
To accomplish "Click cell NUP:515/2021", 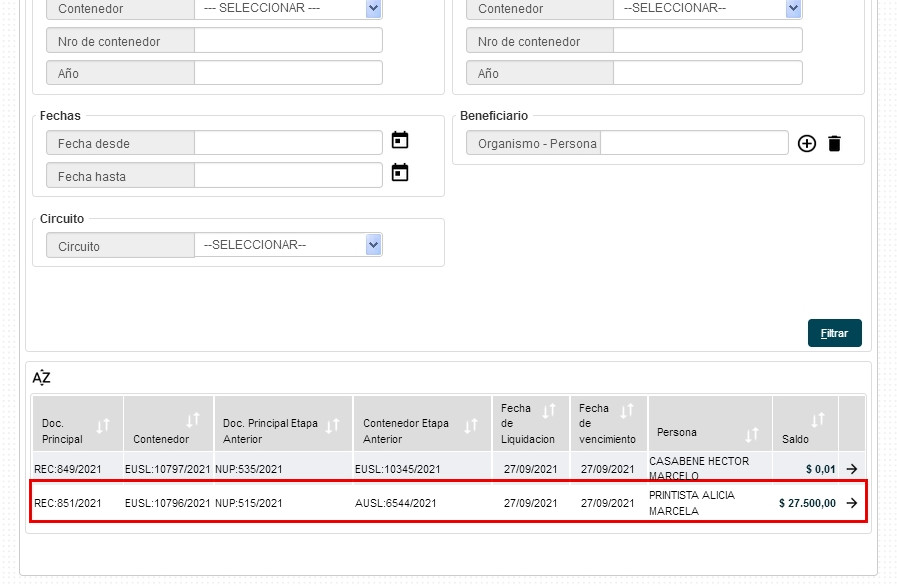I will tap(249, 503).
